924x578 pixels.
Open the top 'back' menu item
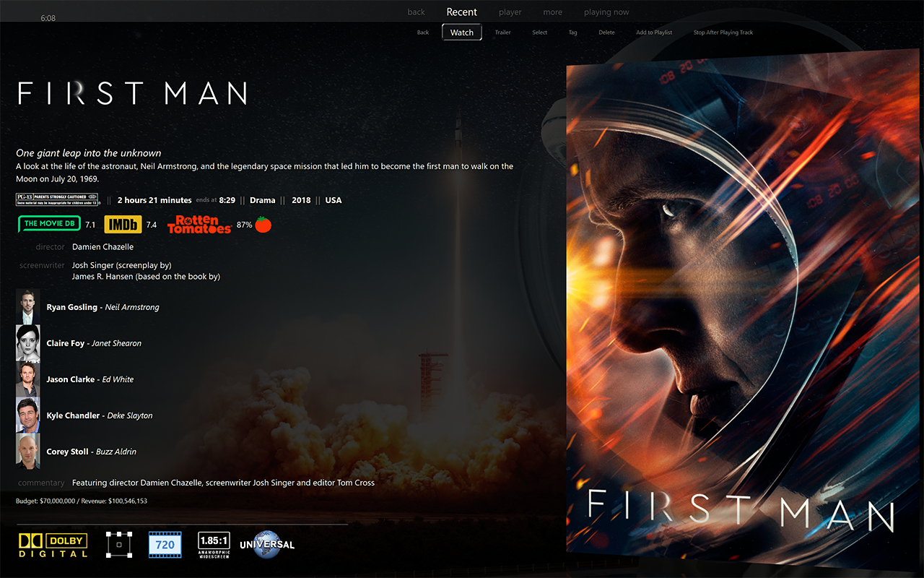click(x=416, y=12)
